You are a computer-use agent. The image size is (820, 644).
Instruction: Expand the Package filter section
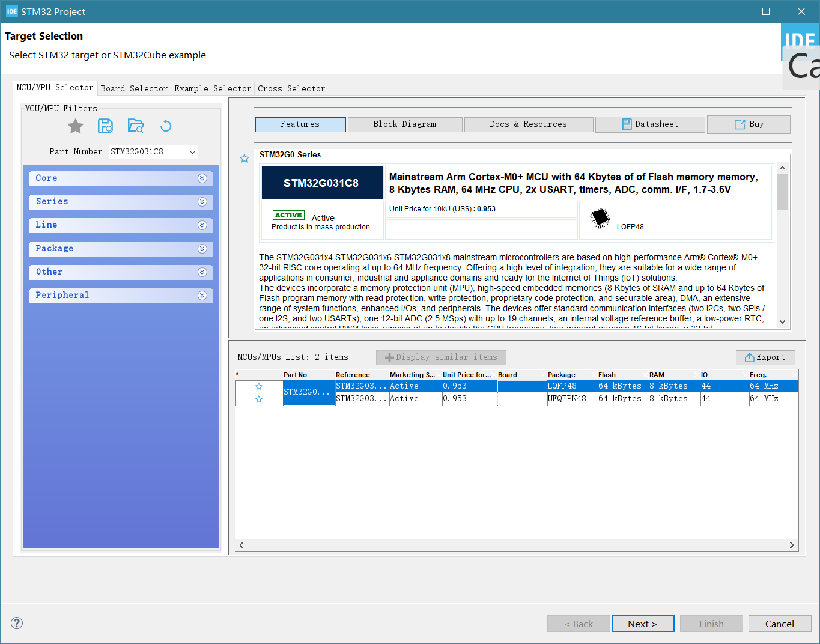coord(121,249)
